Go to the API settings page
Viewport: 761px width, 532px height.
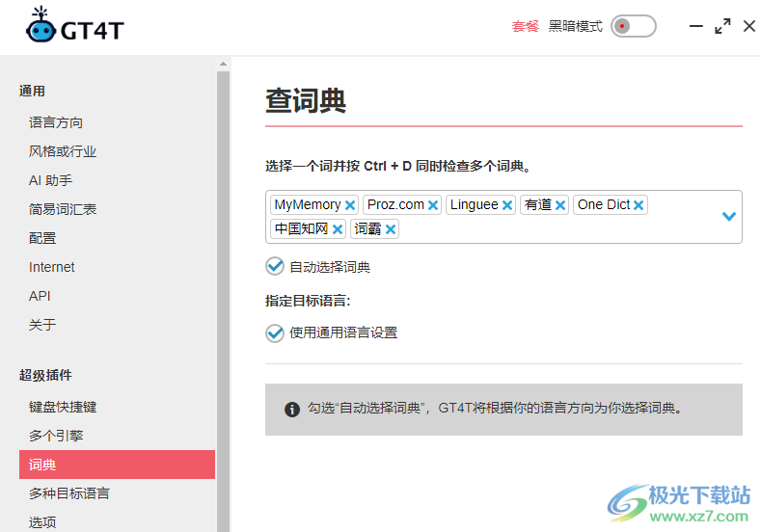[40, 296]
